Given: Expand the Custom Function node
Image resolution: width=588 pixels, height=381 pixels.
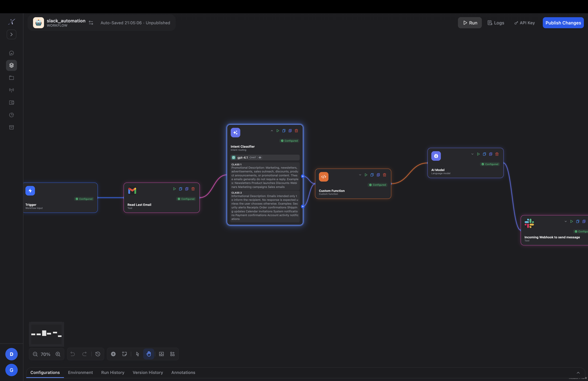Looking at the screenshot, I should point(360,175).
